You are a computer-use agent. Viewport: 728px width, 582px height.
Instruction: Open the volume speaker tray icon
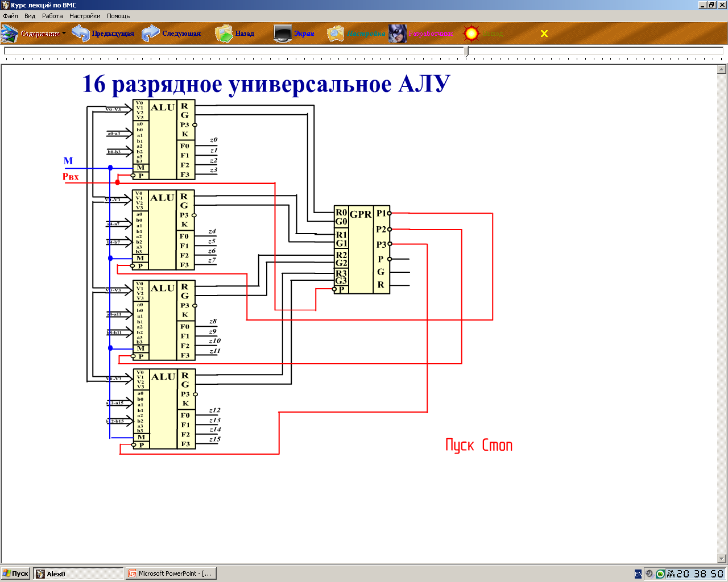point(649,574)
